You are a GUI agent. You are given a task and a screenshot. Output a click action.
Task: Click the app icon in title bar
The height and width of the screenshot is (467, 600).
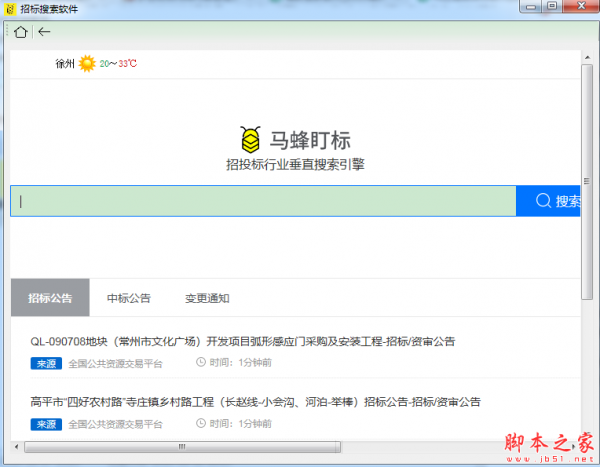[x=10, y=9]
